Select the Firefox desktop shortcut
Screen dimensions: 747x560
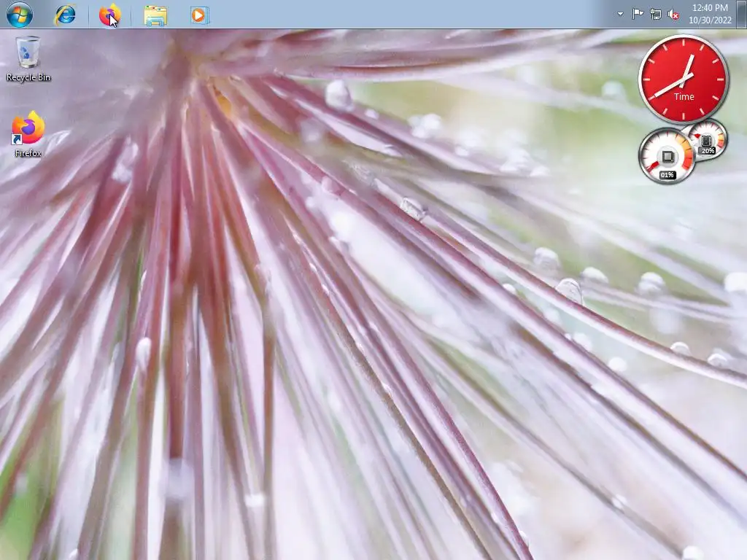click(x=28, y=134)
